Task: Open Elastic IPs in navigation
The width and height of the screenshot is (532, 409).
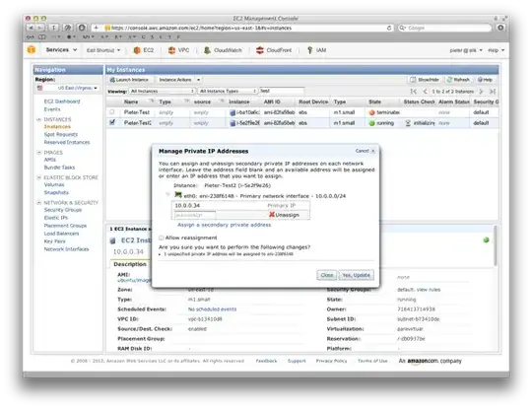Action: point(55,218)
